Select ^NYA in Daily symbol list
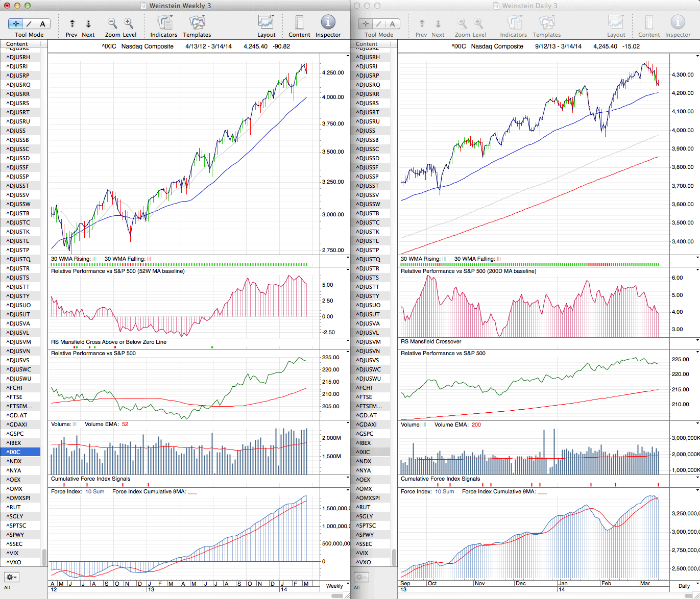 [x=370, y=470]
